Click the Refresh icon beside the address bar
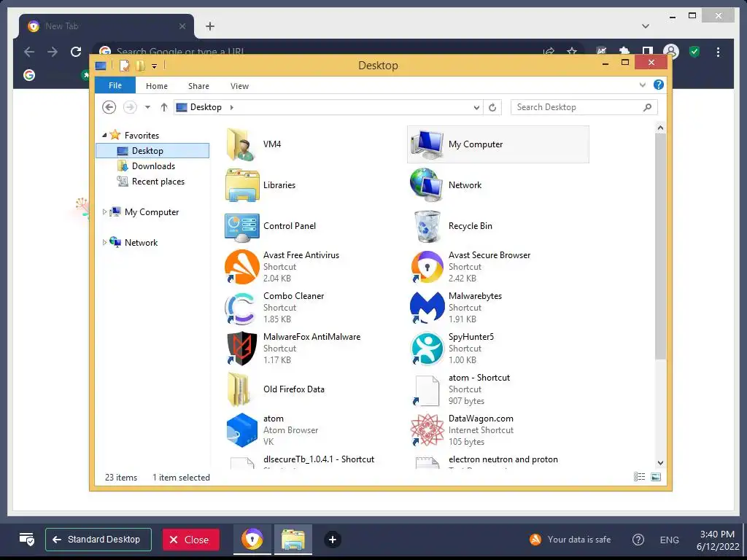Screen dimensions: 747x560 pos(492,108)
